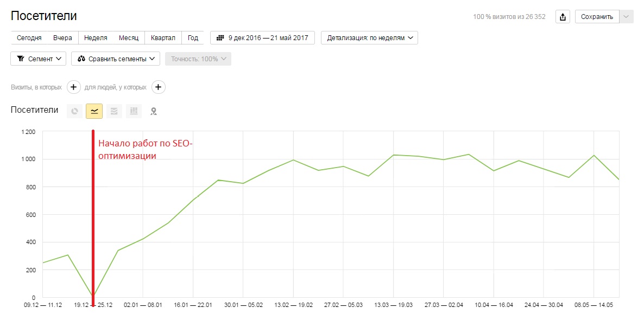Click x-axis label 27.03 — 02.04
This screenshot has height=333, width=644.
click(x=444, y=305)
